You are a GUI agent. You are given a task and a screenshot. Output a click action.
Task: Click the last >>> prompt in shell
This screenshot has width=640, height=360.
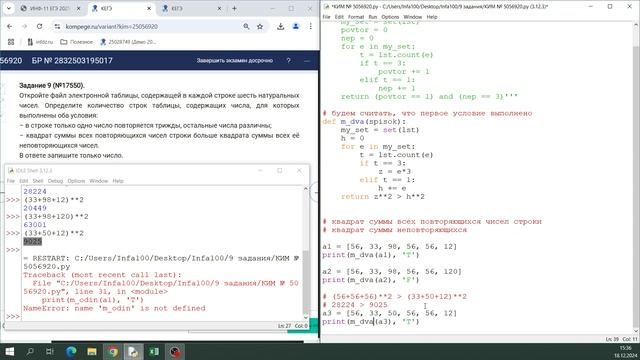[13, 316]
